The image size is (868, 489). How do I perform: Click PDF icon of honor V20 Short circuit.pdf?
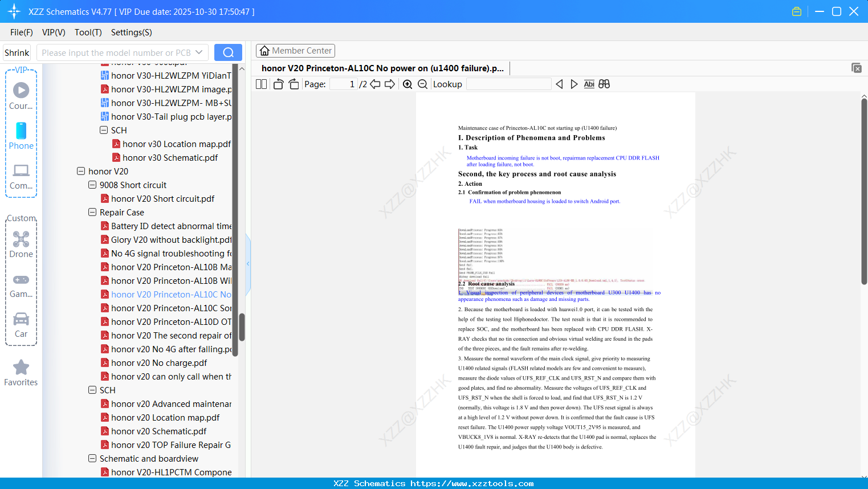[105, 199]
